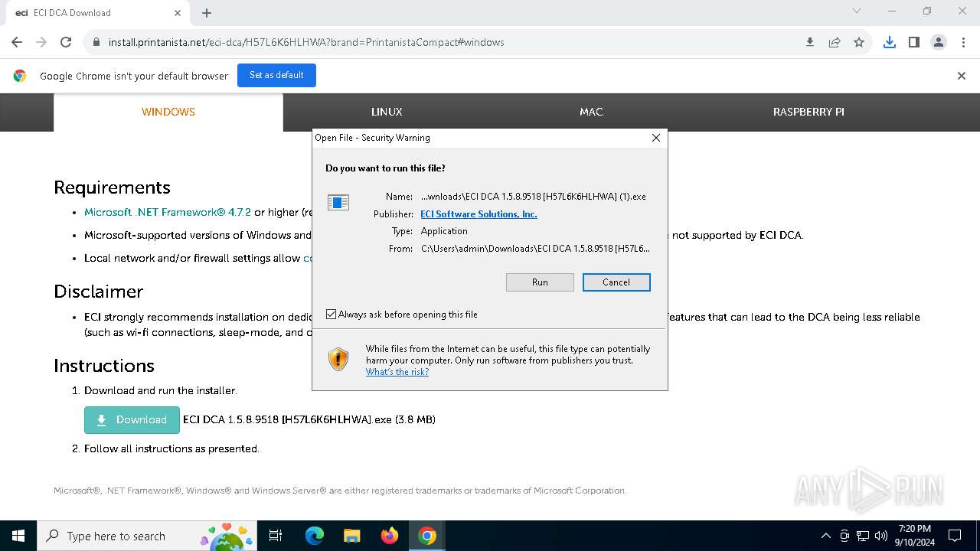The height and width of the screenshot is (551, 980).
Task: Reload the page with refresh icon
Action: coord(66,42)
